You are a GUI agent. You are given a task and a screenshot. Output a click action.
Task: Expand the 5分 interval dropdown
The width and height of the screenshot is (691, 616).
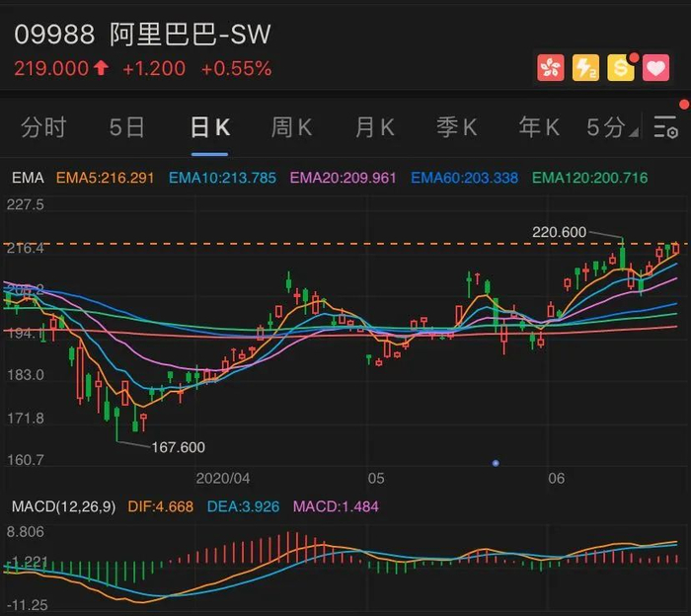coord(613,127)
